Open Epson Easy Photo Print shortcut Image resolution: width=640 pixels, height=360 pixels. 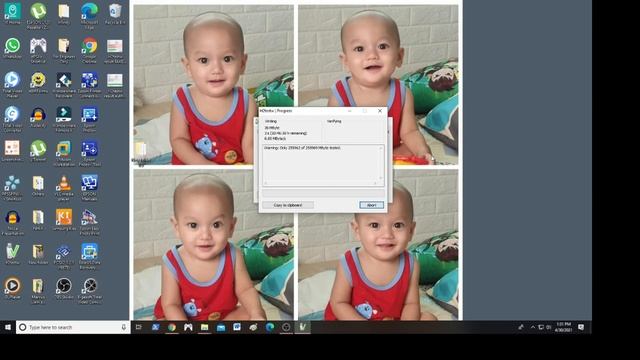click(89, 222)
